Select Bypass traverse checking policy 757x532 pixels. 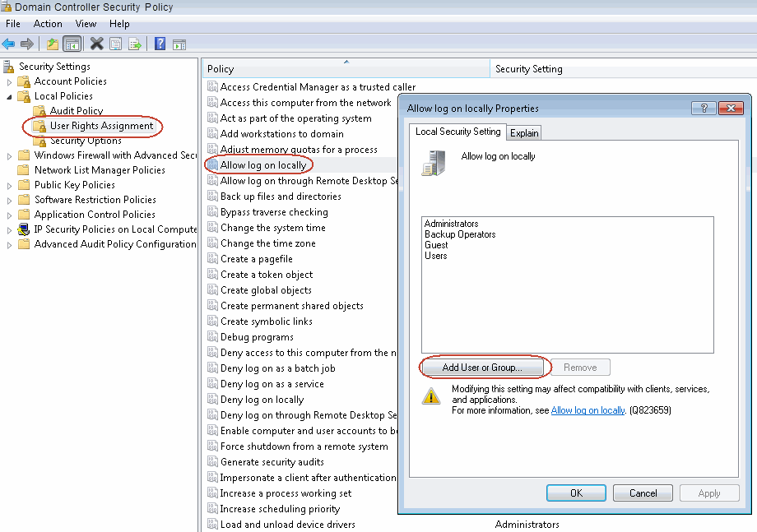(274, 212)
